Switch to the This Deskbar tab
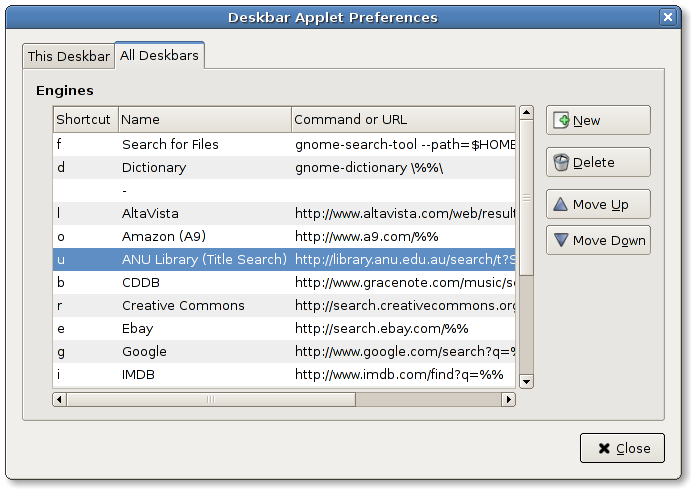Viewport: 691px width, 489px height. [x=68, y=56]
